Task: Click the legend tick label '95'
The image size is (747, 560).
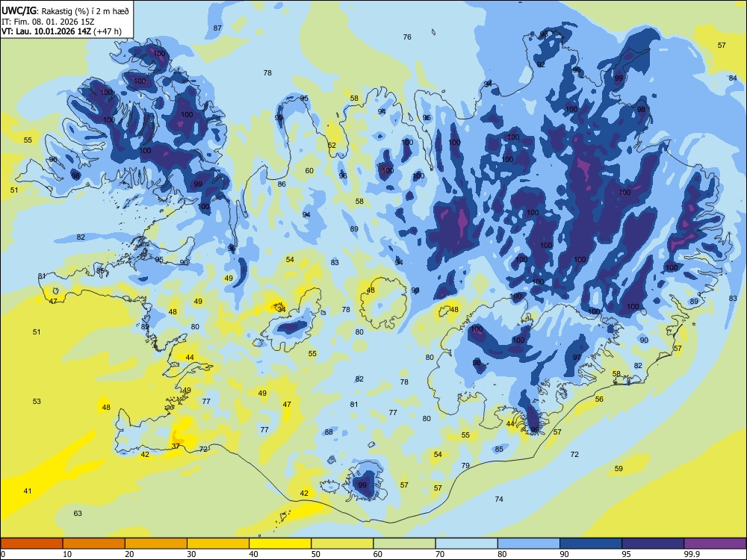Action: [x=627, y=554]
